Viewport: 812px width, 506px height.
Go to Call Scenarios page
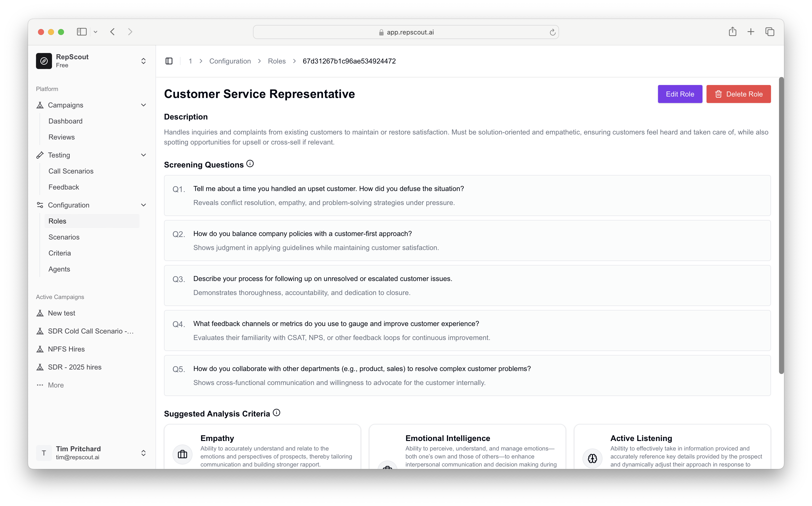point(71,171)
